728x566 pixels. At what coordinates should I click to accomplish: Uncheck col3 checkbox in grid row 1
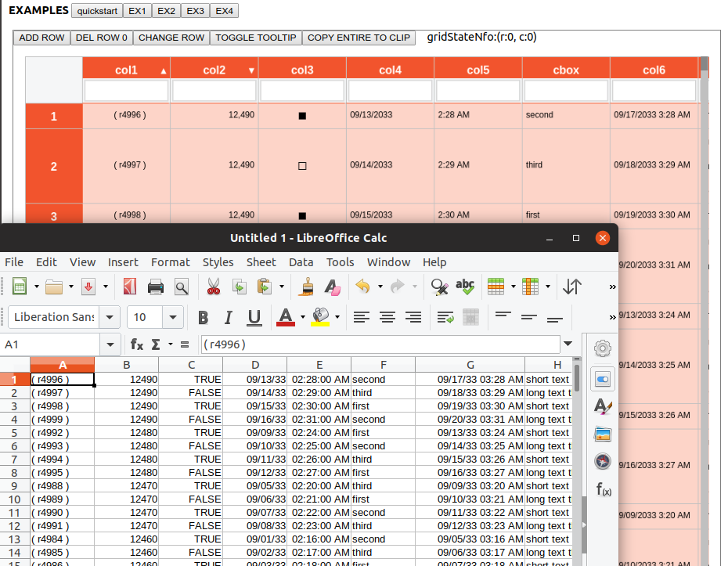coord(302,116)
